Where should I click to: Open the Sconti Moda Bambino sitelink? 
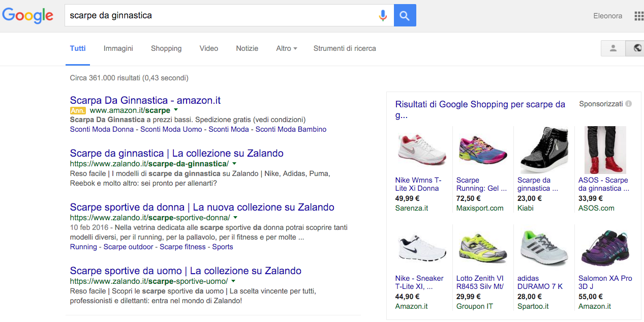point(291,129)
